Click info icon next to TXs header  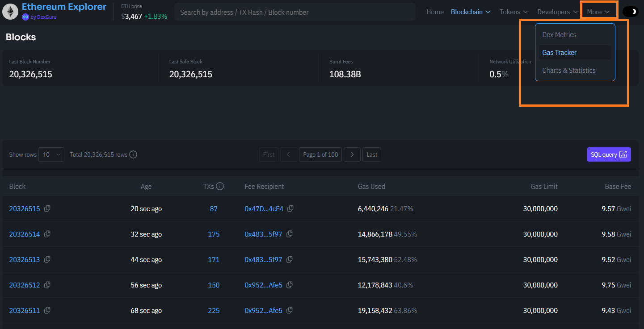[220, 187]
